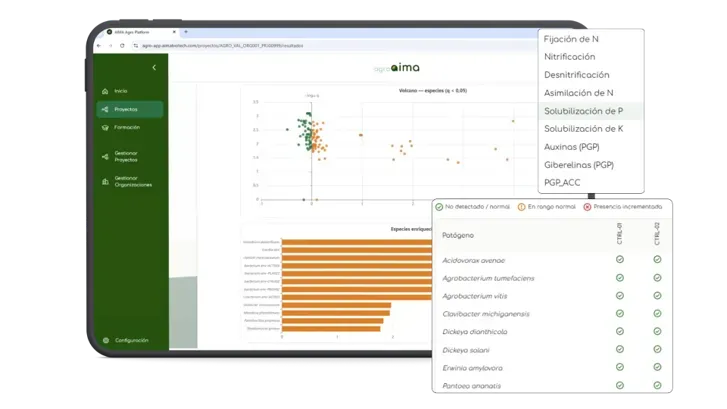Click the browser address bar URL
The width and height of the screenshot is (727, 409).
[x=223, y=46]
